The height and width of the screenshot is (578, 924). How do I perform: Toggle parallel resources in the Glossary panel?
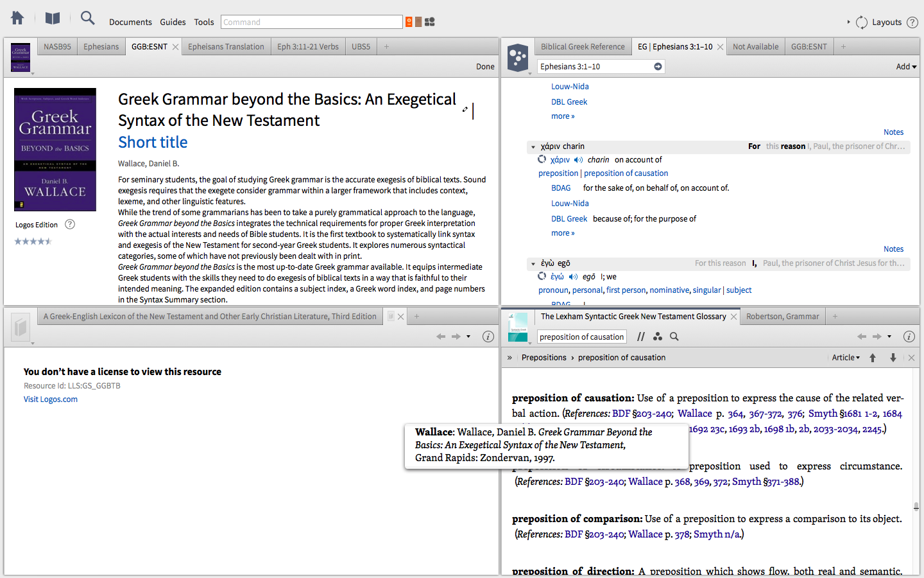tap(641, 337)
